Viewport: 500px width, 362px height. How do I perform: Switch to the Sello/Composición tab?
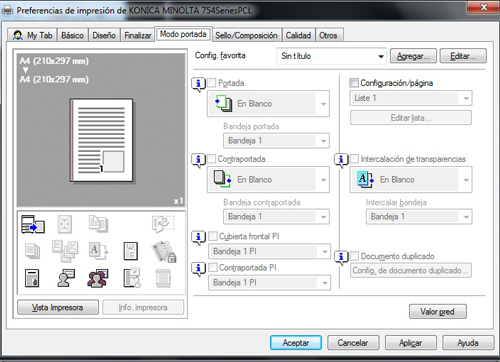point(246,35)
